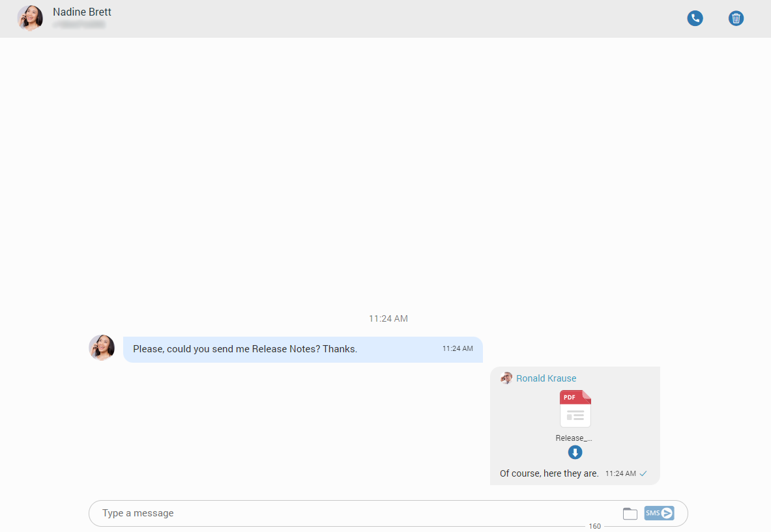The height and width of the screenshot is (532, 771).
Task: Click Ronald Krause's avatar beside his message
Action: (x=506, y=378)
